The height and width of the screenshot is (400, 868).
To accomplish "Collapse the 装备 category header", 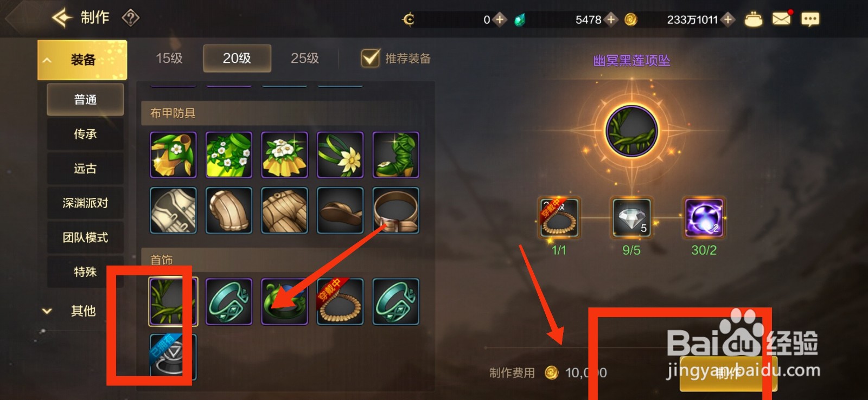I will point(82,60).
